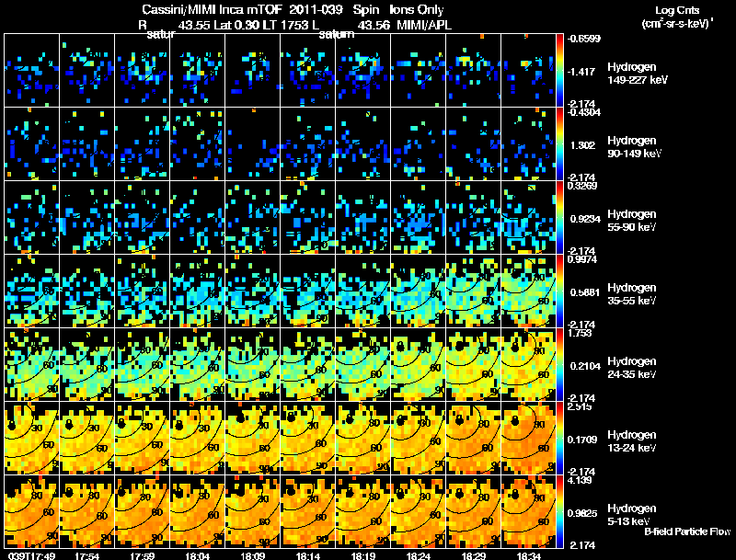Click the colorbar beside the 90-149 keV row
736x560 pixels.
coord(559,144)
